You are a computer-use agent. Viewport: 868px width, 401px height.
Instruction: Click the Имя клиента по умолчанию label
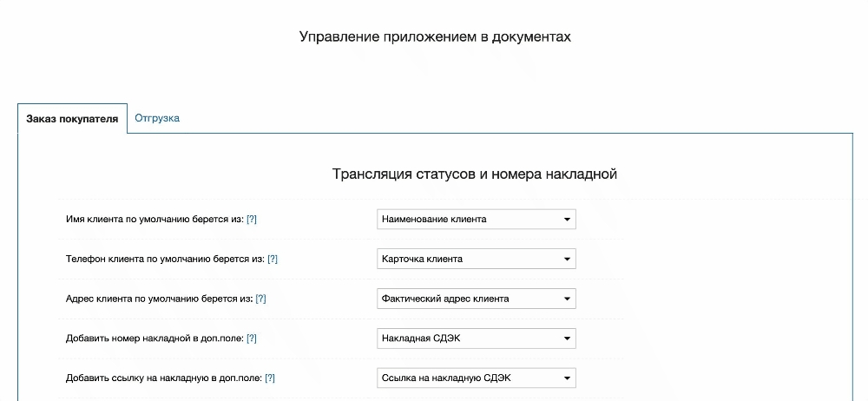155,220
